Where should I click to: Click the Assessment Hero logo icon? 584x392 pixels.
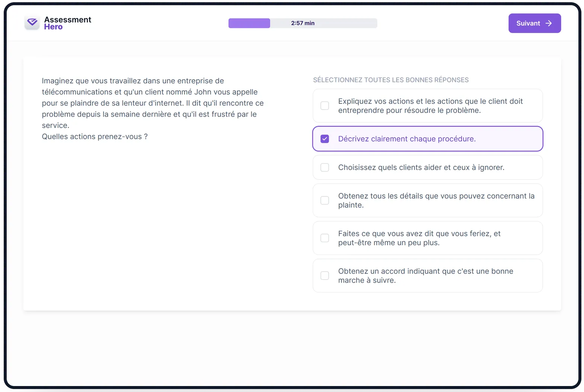click(x=32, y=23)
